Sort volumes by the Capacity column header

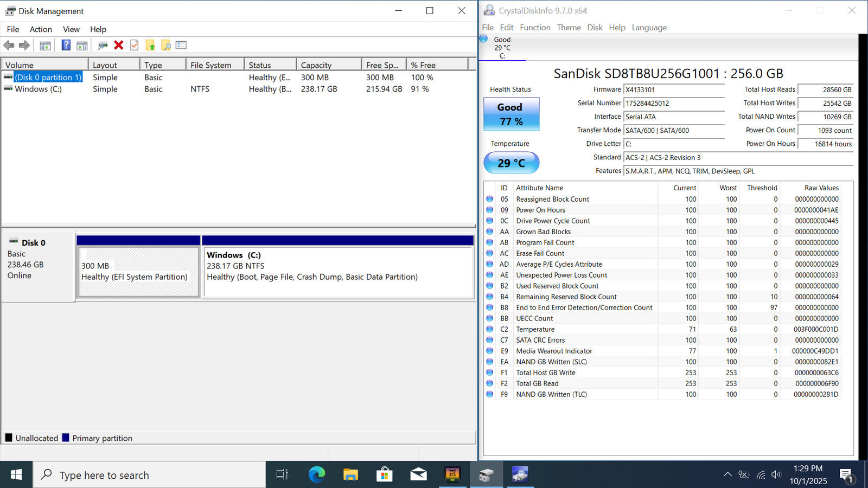(x=328, y=65)
